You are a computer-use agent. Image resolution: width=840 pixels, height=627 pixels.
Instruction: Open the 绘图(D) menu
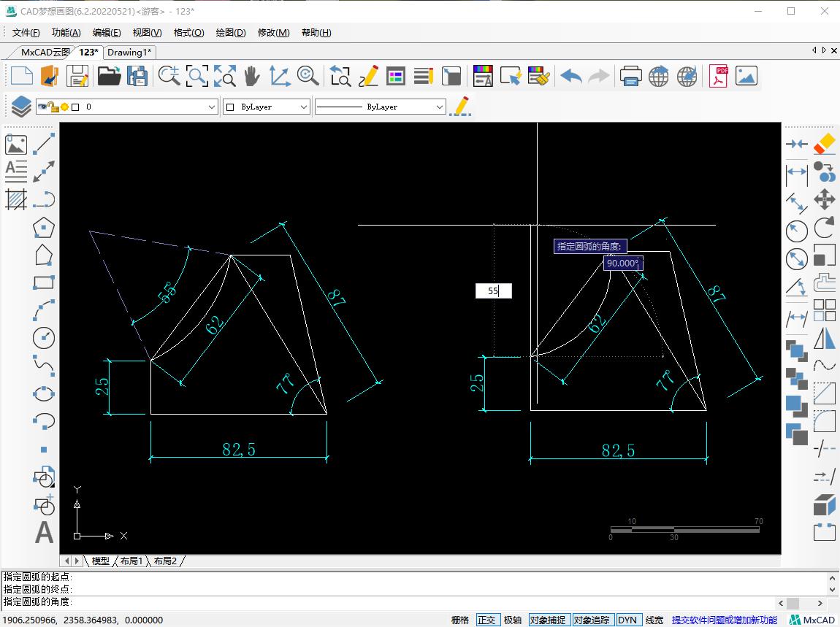(x=230, y=32)
